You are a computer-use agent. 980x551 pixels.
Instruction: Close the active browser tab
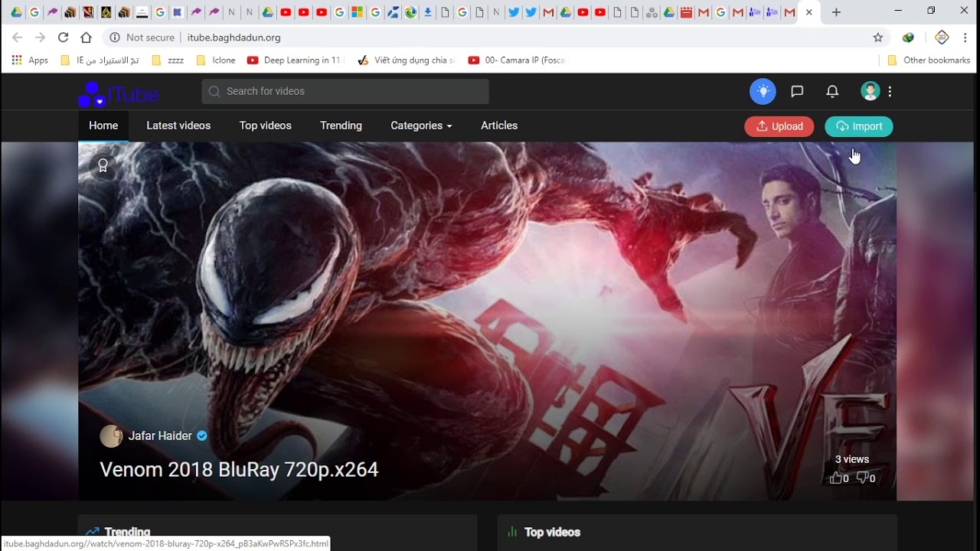coord(808,12)
